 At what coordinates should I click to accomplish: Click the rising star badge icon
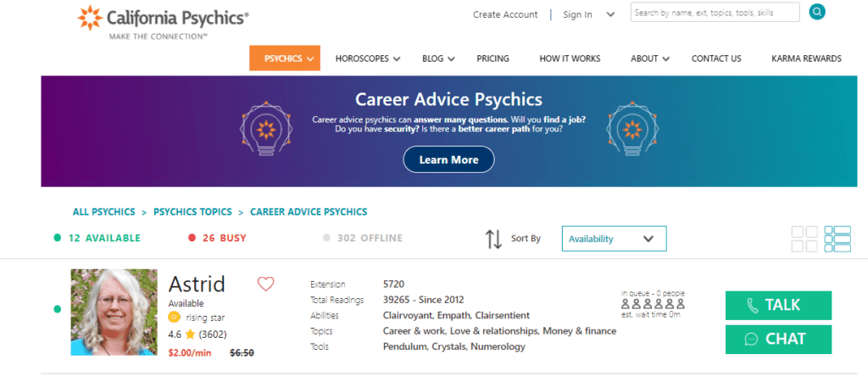(x=175, y=318)
